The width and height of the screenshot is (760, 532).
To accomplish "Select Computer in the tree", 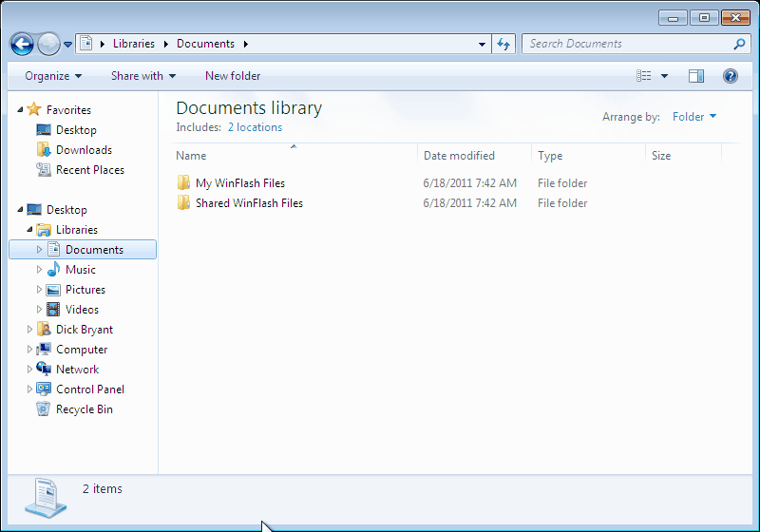I will click(82, 350).
